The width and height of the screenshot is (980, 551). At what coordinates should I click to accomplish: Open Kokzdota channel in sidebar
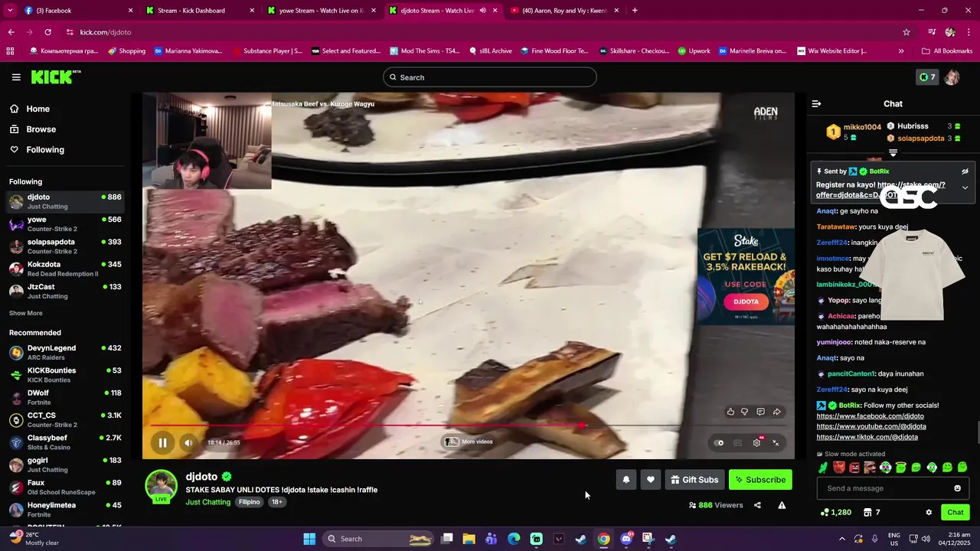(x=64, y=269)
